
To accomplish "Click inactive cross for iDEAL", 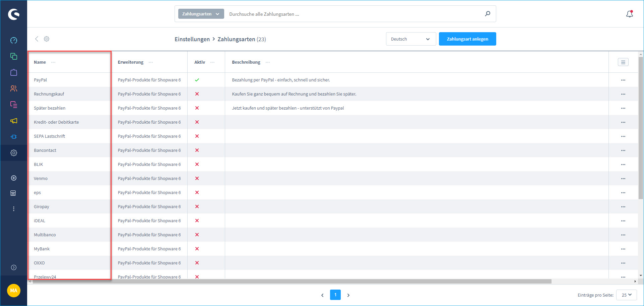I will click(197, 221).
